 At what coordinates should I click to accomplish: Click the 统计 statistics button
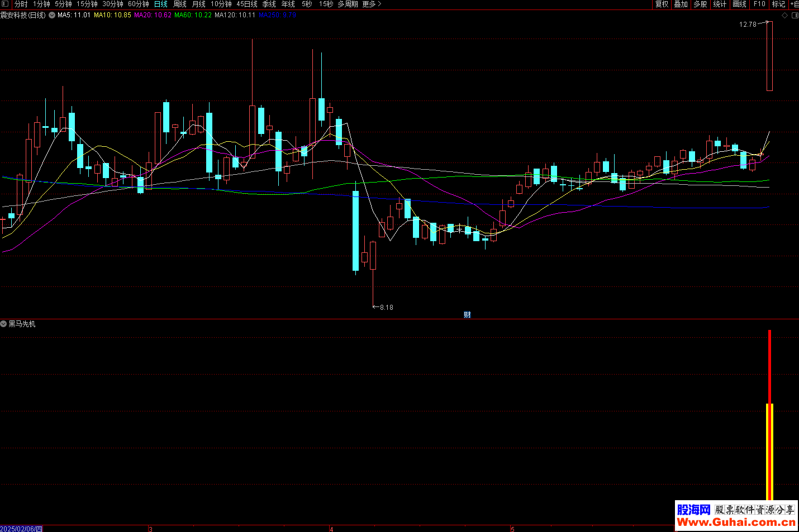coord(720,4)
